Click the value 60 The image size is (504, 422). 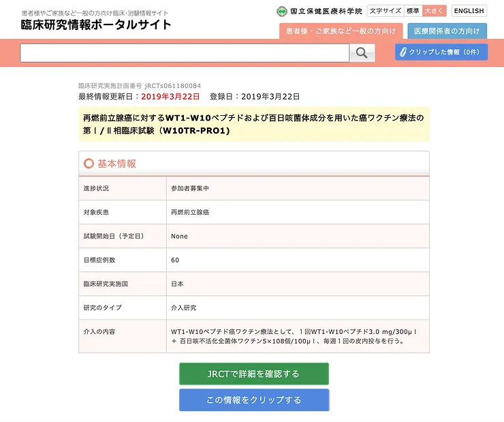pos(175,260)
